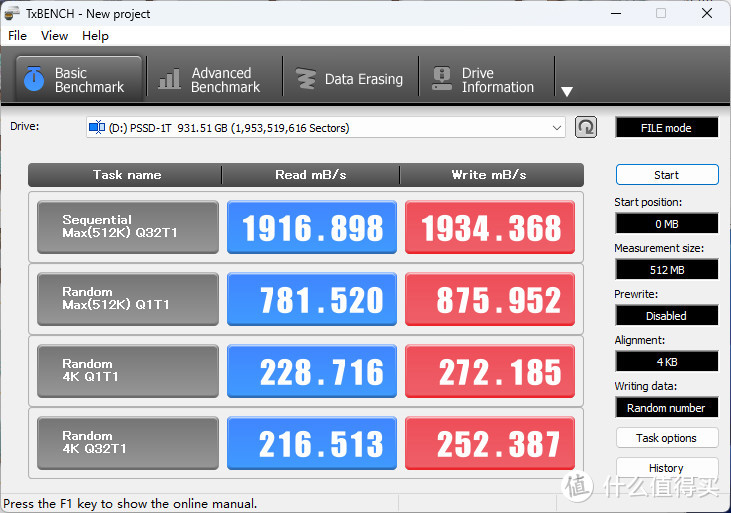Click write result 272.185
Image resolution: width=731 pixels, height=513 pixels.
click(490, 371)
